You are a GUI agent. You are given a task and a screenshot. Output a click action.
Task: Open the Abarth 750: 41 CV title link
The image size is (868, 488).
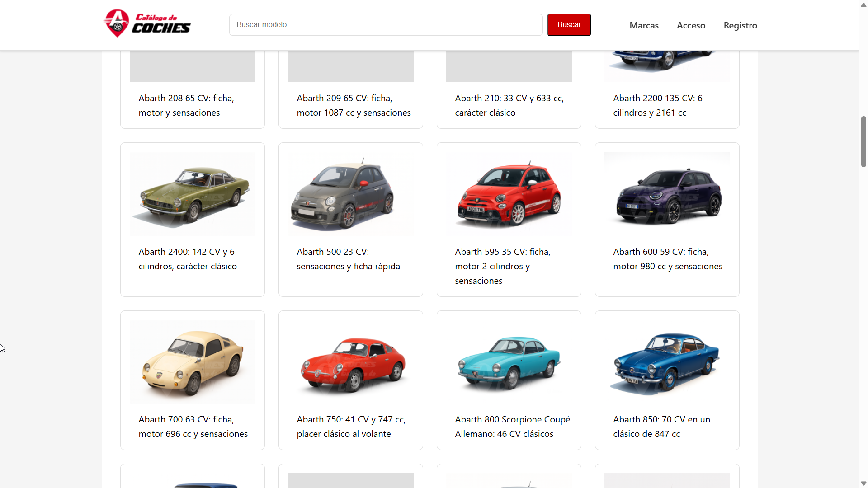[x=351, y=427]
